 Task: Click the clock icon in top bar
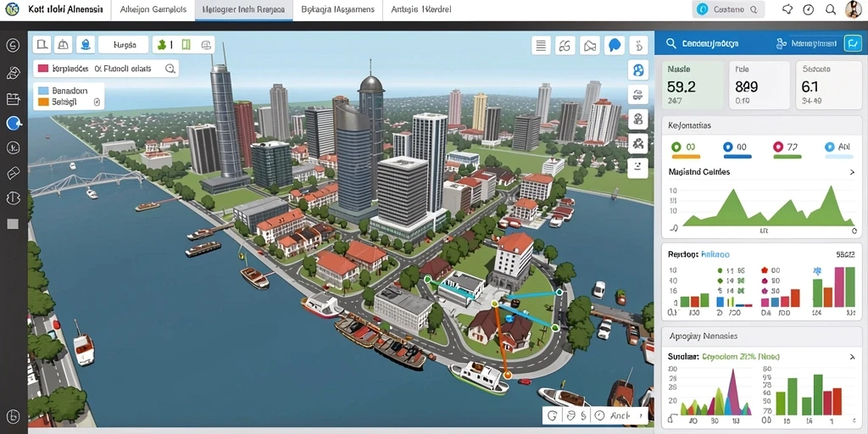[x=808, y=9]
